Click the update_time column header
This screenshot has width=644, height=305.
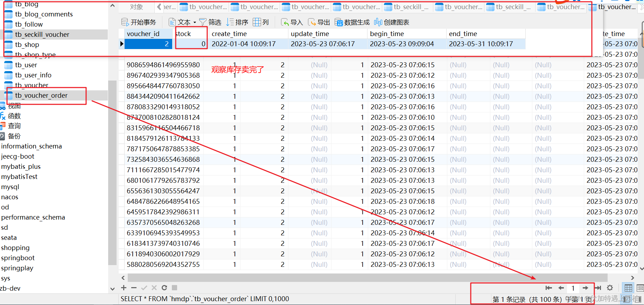[328, 34]
